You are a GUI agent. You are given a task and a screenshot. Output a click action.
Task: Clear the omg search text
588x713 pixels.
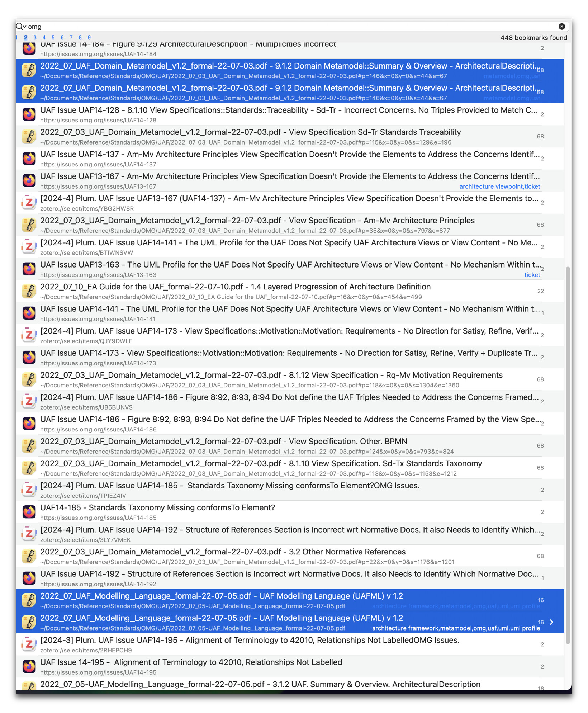[x=561, y=27]
